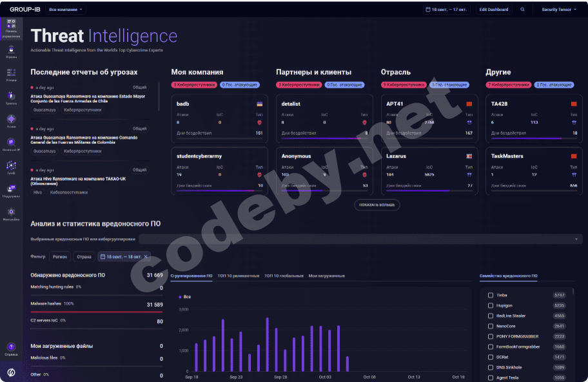This screenshot has height=382, width=588.
Task: Open the Угрозы section in the sidebar
Action: 11,52
